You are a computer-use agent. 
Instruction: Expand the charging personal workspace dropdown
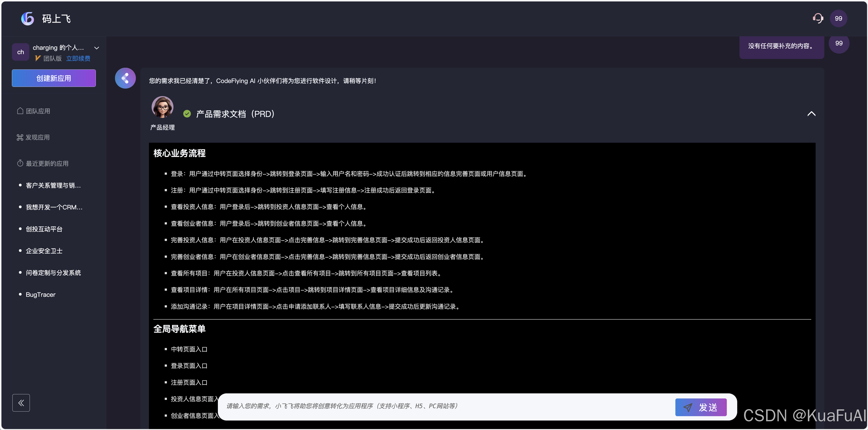tap(96, 48)
